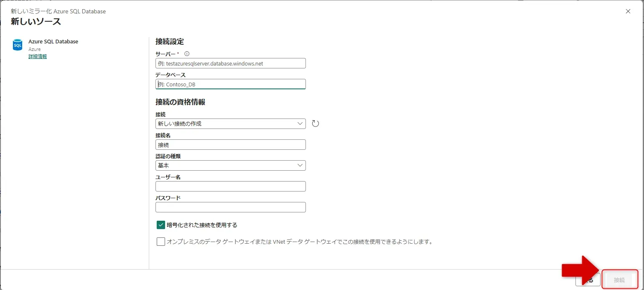
Task: Enable the on-premises data gateway checkbox
Action: (160, 242)
